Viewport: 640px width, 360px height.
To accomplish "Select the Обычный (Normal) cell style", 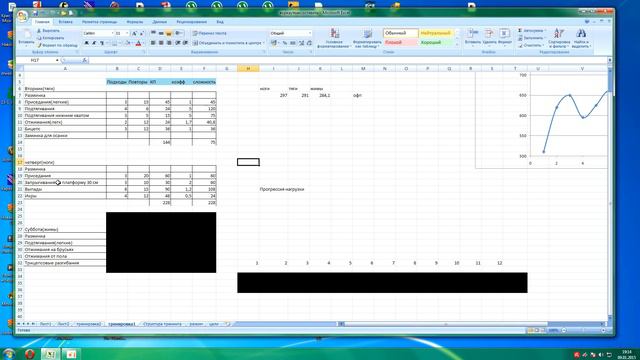I will (x=400, y=33).
